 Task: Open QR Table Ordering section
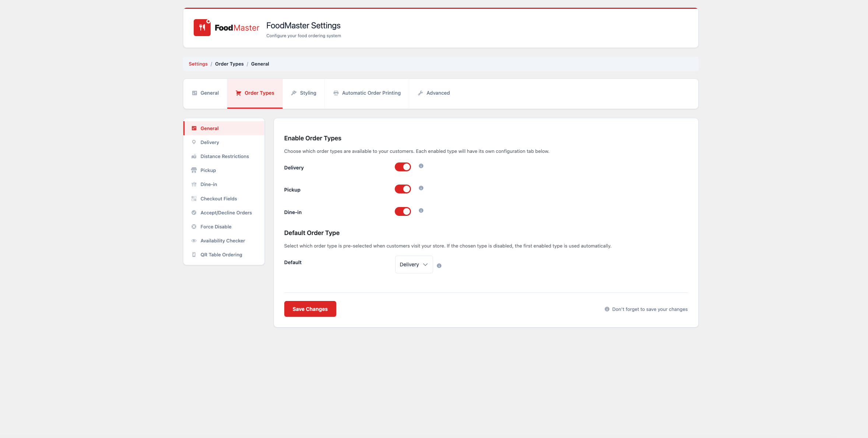pos(224,255)
